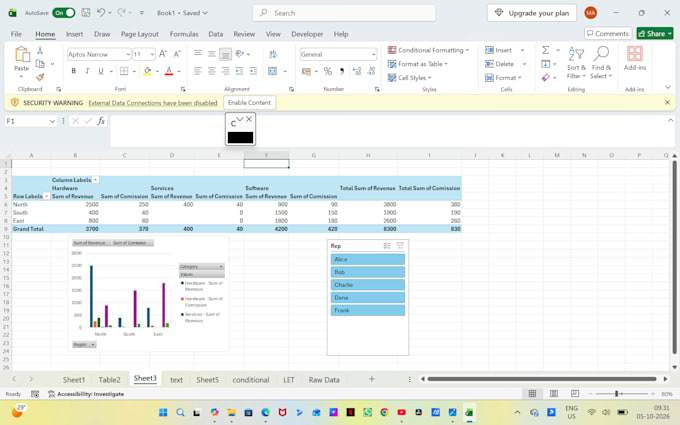Image resolution: width=680 pixels, height=425 pixels.
Task: Open the General number format dropdown
Action: (373, 55)
